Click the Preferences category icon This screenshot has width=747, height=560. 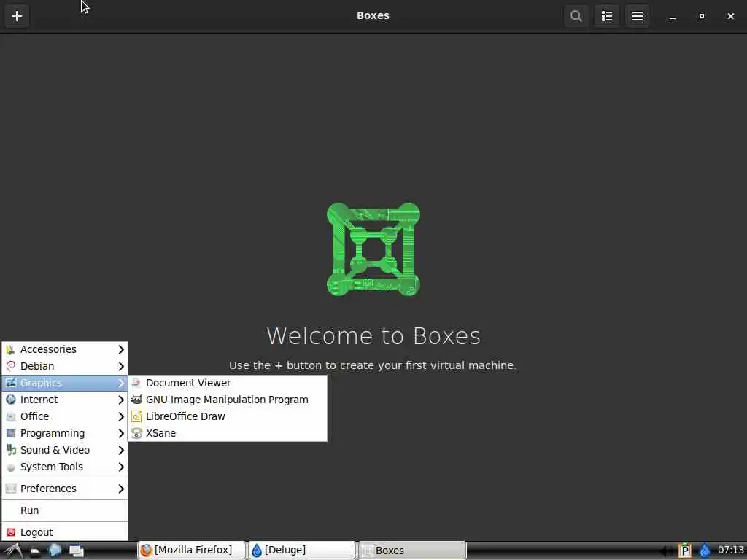point(10,489)
